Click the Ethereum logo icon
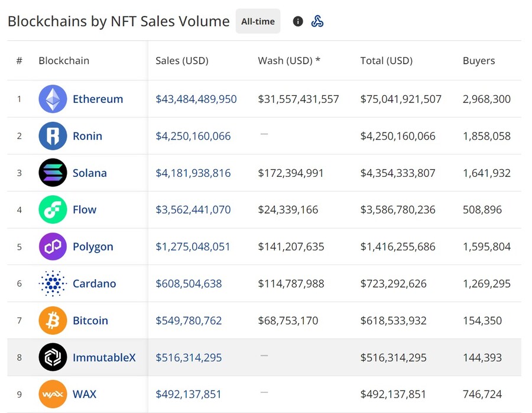532x413 pixels. click(53, 99)
